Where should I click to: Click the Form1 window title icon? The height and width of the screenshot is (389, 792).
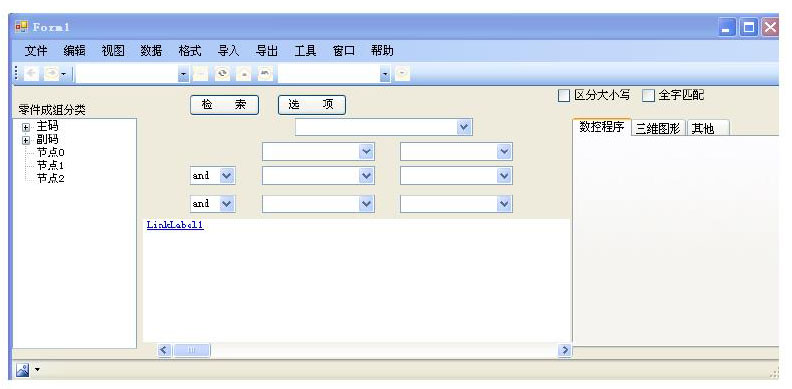21,26
